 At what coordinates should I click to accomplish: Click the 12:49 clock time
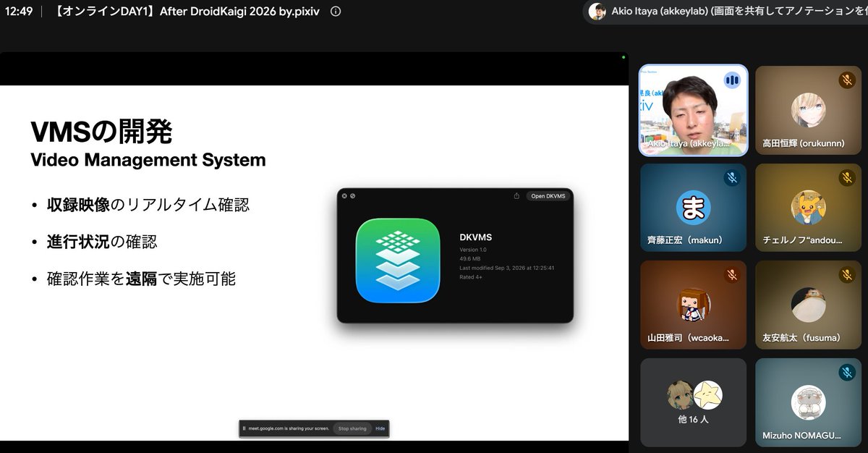click(18, 12)
